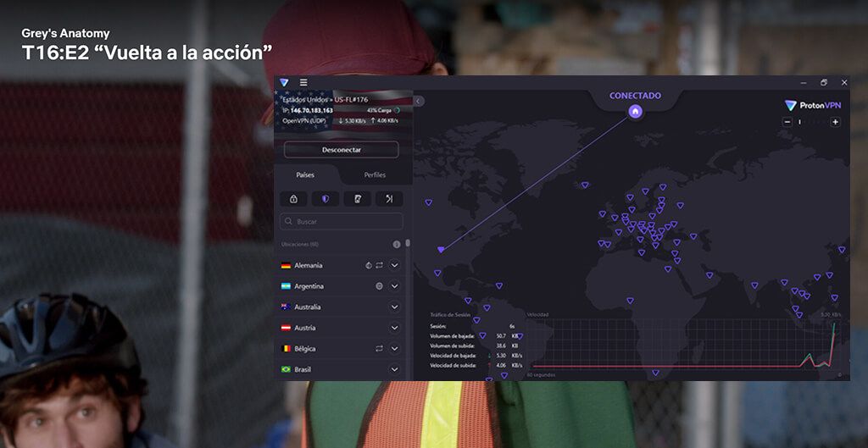Select the India server marker
This screenshot has width=868, height=448.
[x=754, y=285]
